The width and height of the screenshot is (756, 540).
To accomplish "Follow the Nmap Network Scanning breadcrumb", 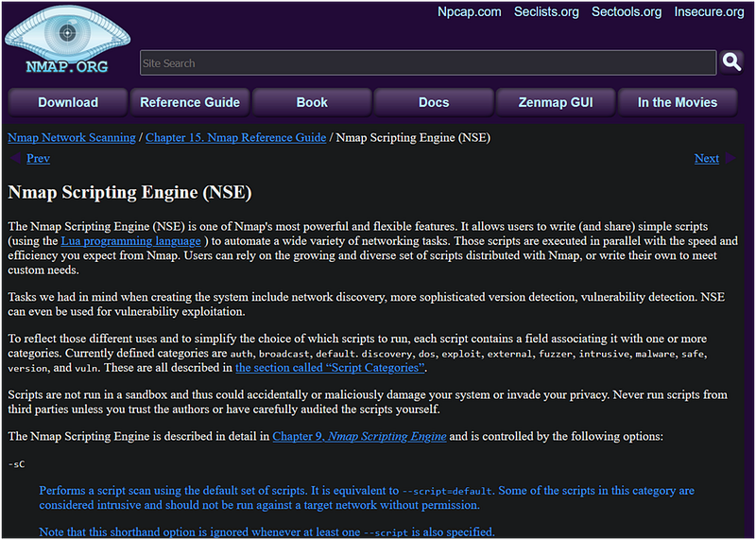I will click(72, 137).
